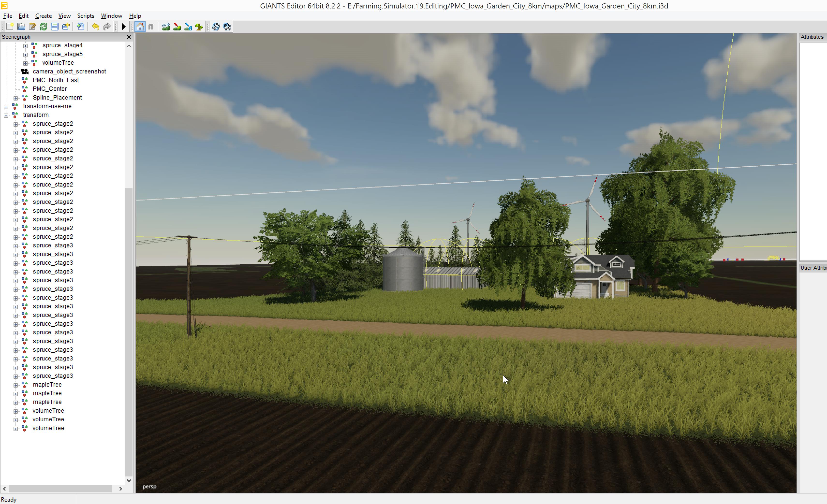Click the New scene toolbar icon
The width and height of the screenshot is (827, 504).
pos(10,27)
